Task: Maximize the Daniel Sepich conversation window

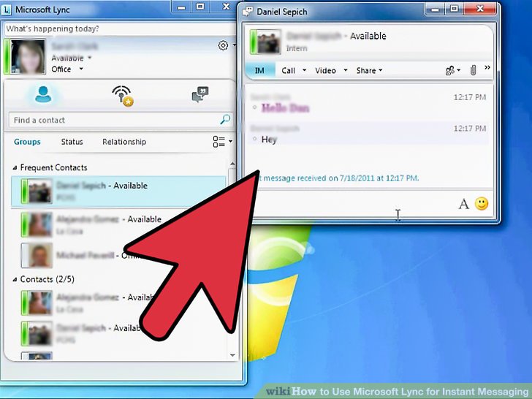Action: pos(454,9)
